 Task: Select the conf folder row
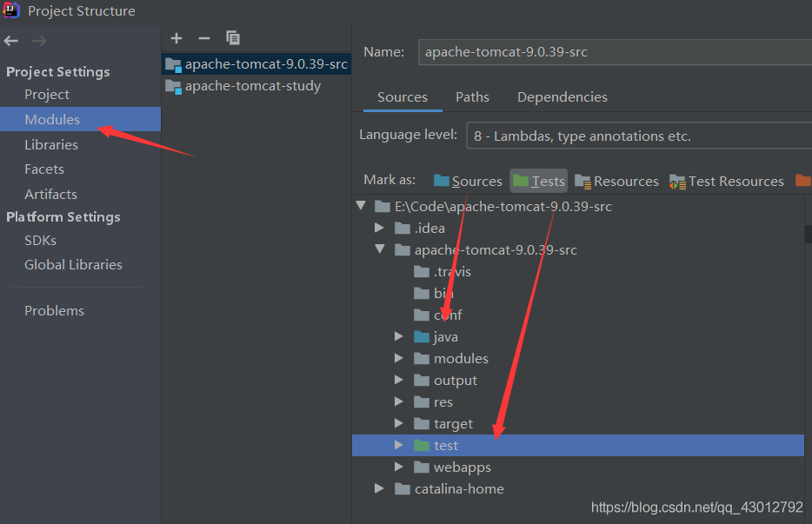click(578, 315)
